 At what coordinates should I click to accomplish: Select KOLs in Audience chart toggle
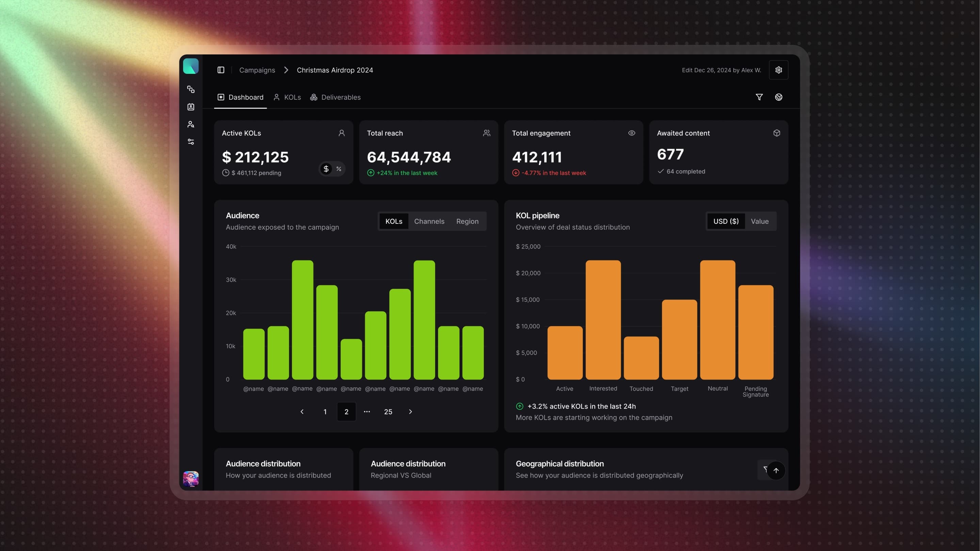(x=394, y=221)
